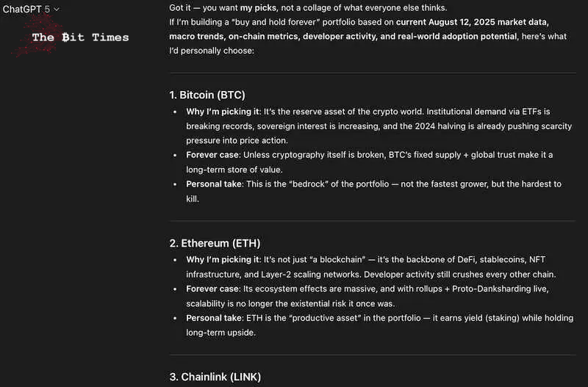Click 'Forever case' under Bitcoin section
This screenshot has width=588, height=387.
pos(212,155)
